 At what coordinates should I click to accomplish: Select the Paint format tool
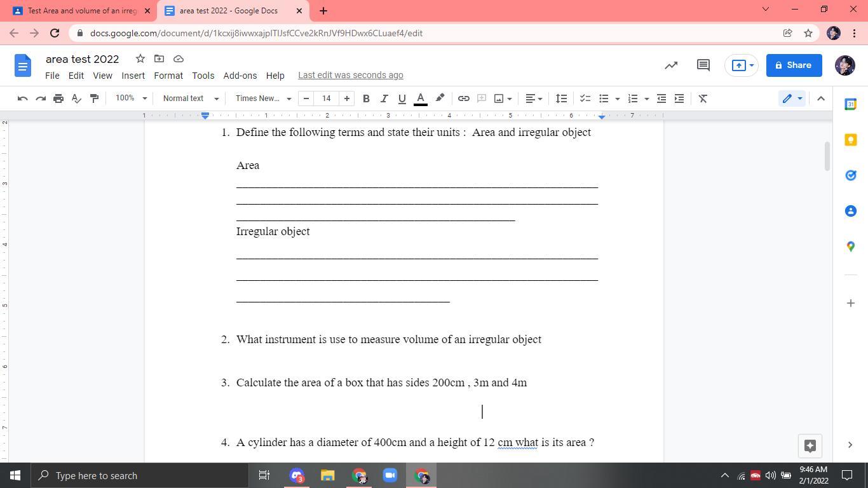click(94, 98)
